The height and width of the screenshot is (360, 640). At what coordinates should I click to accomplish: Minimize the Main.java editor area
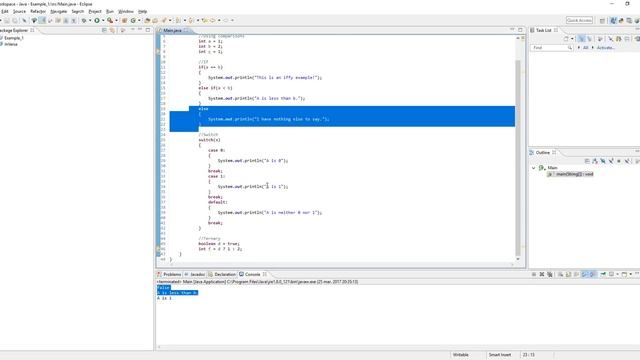pos(512,30)
